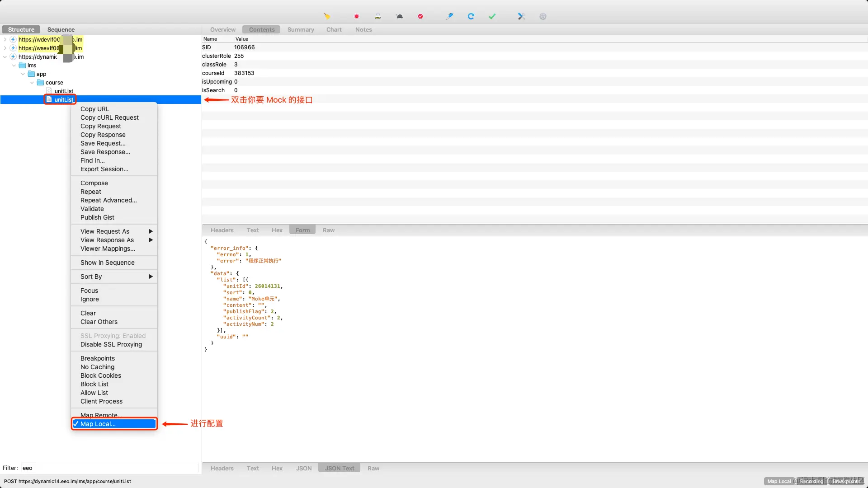The width and height of the screenshot is (868, 488).
Task: Toggle the turtle Throttling icon
Action: [400, 16]
